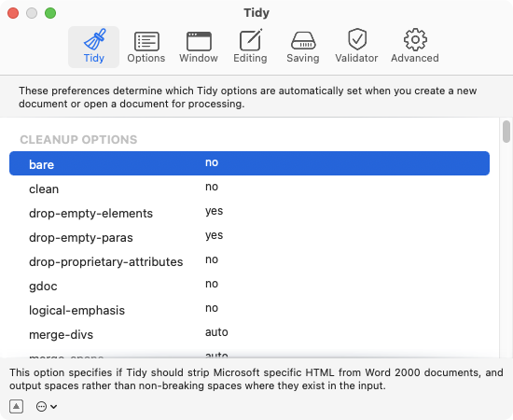Click the options list vertical scrollbar thumb

pyautogui.click(x=506, y=132)
